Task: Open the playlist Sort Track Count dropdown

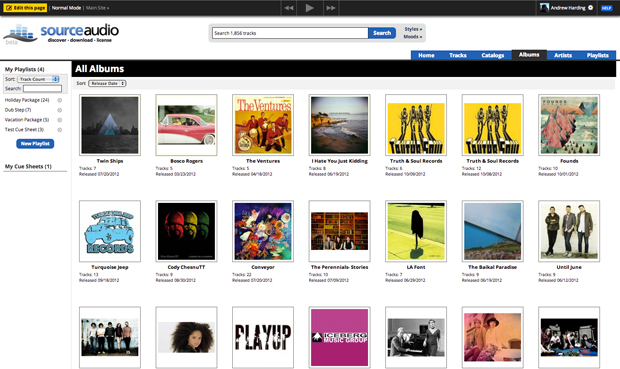Action: point(38,79)
